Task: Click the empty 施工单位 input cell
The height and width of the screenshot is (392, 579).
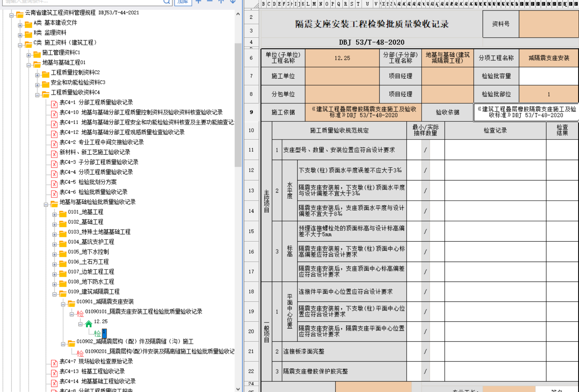Action: tap(342, 76)
